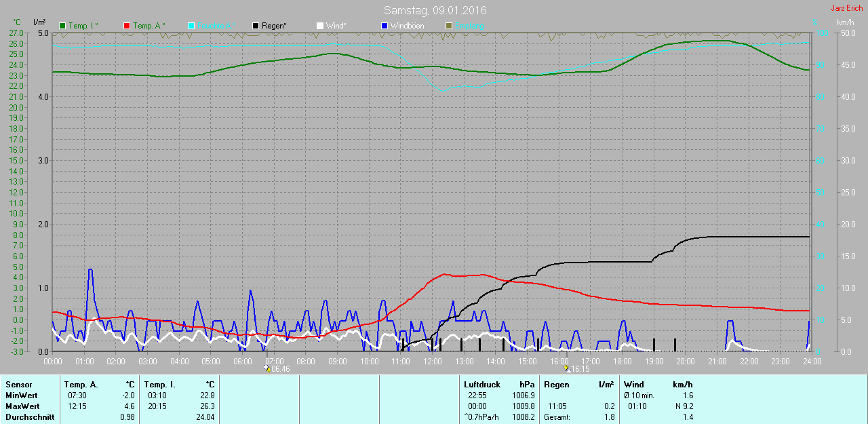This screenshot has width=868, height=424.
Task: Click the 'Ø 10 min.' wind average label
Action: click(x=639, y=396)
